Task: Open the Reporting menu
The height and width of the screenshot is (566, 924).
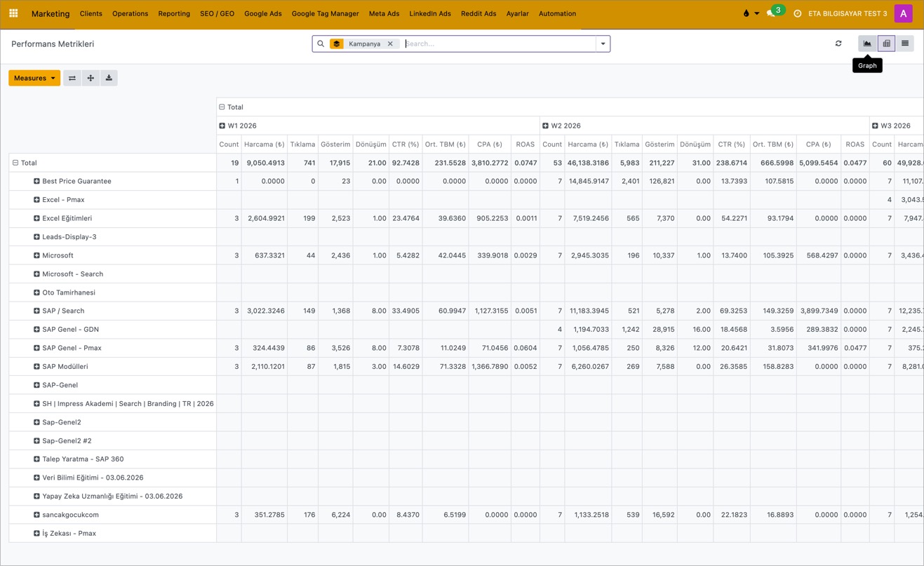Action: (174, 13)
